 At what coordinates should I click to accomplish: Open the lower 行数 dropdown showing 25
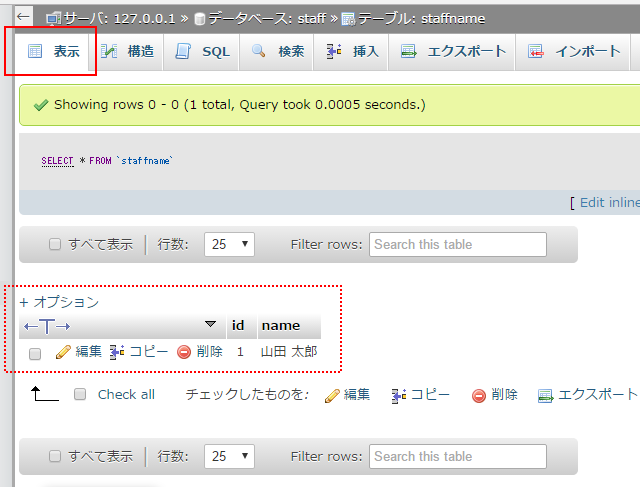click(x=229, y=456)
